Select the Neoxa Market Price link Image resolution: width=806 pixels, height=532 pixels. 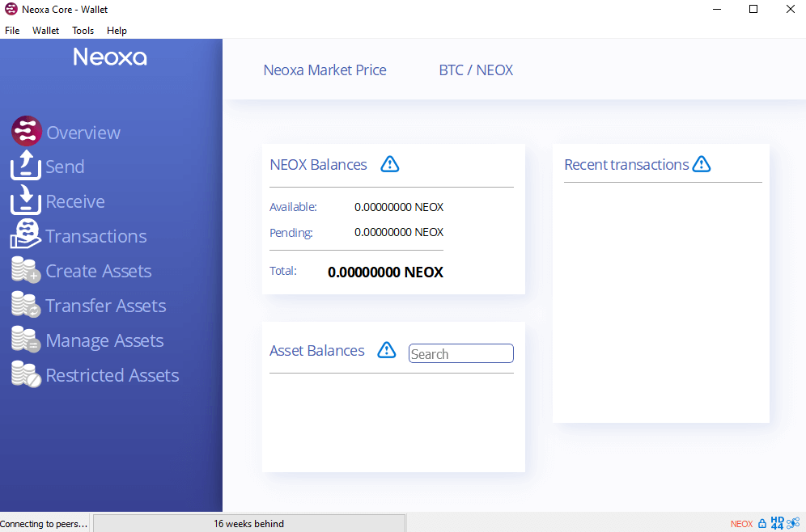[x=325, y=70]
